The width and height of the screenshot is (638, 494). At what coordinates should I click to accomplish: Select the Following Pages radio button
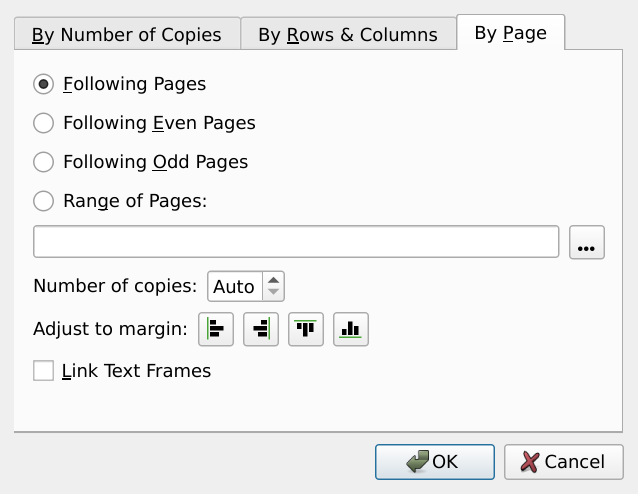pyautogui.click(x=43, y=85)
